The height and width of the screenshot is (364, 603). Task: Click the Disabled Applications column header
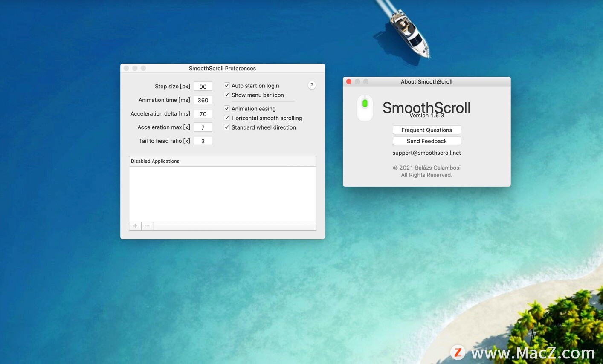[x=223, y=161]
